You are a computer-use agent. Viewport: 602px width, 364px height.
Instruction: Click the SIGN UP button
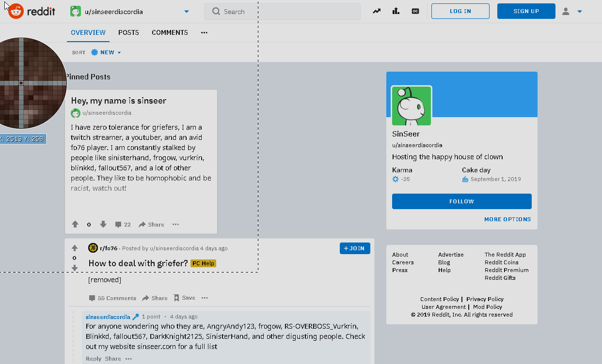526,11
